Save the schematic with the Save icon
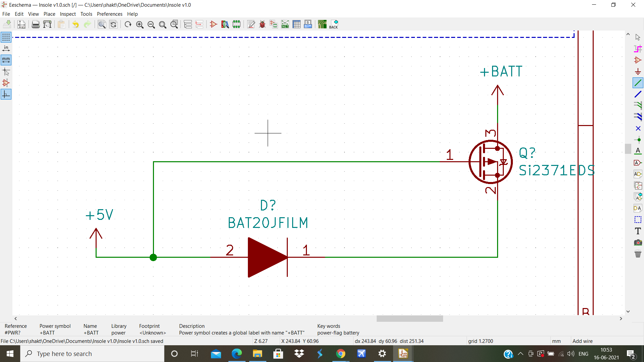644x362 pixels. (x=7, y=24)
